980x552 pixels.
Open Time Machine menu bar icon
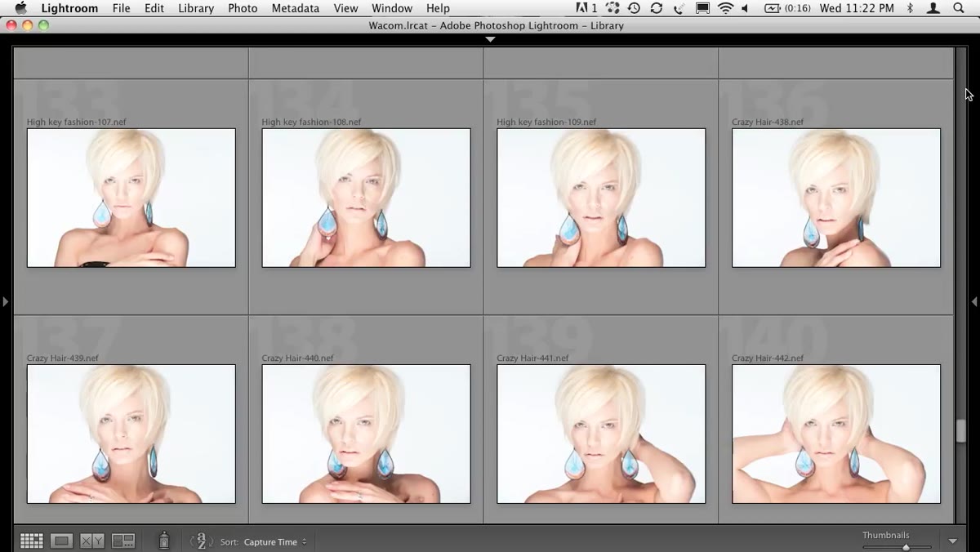[634, 8]
